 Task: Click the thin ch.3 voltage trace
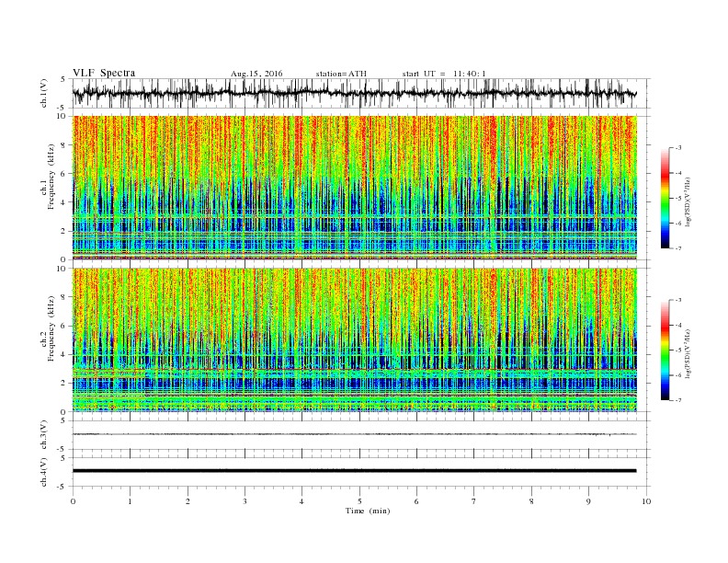[355, 434]
